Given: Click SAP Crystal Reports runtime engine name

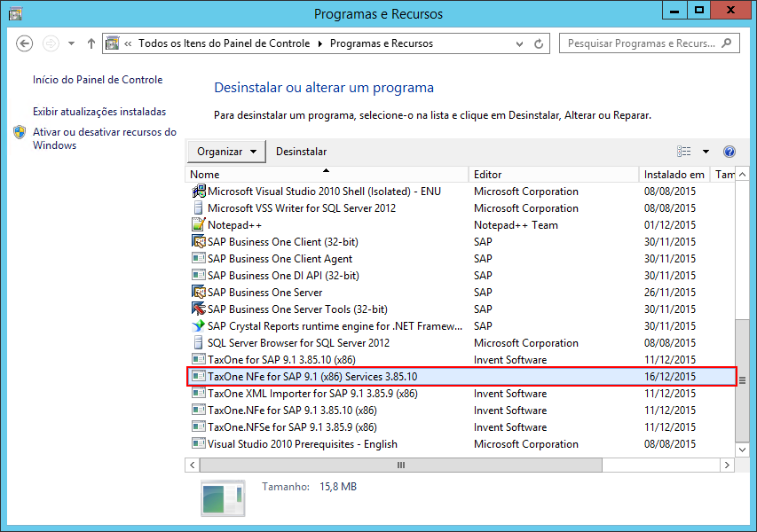Looking at the screenshot, I should 335,326.
